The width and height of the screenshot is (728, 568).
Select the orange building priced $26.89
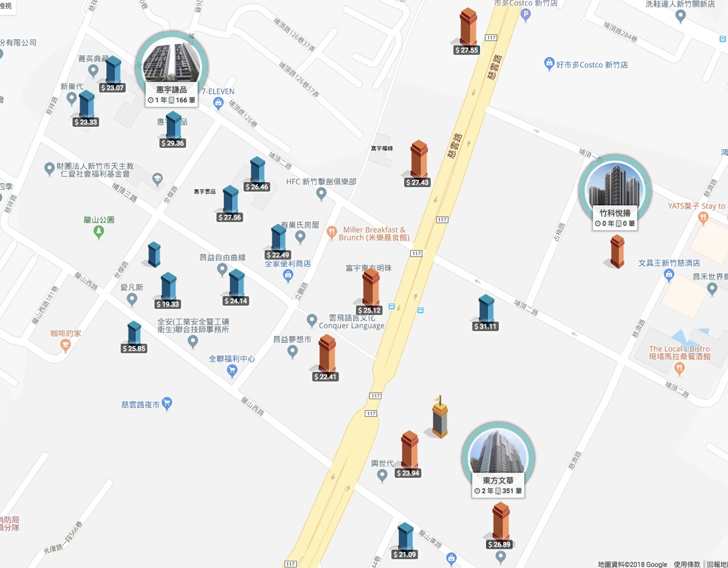coord(500,521)
